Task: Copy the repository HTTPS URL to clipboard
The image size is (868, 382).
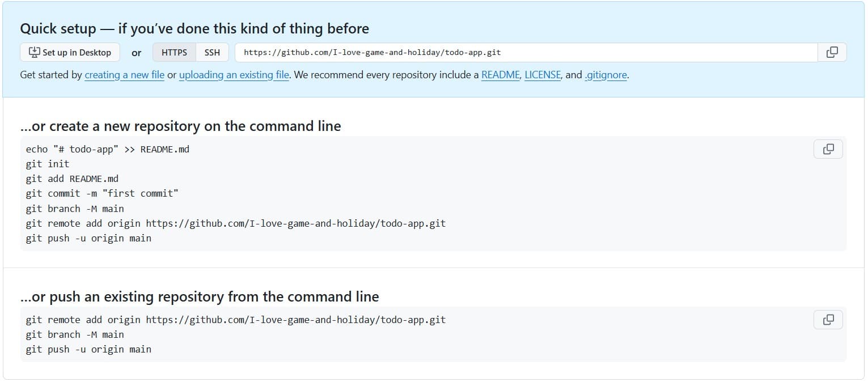Action: (832, 52)
